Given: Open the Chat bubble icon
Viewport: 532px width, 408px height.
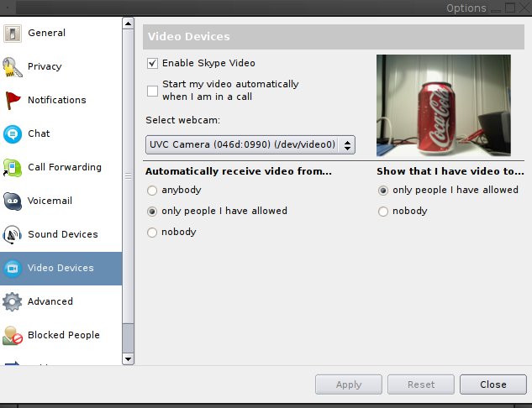Looking at the screenshot, I should [13, 133].
